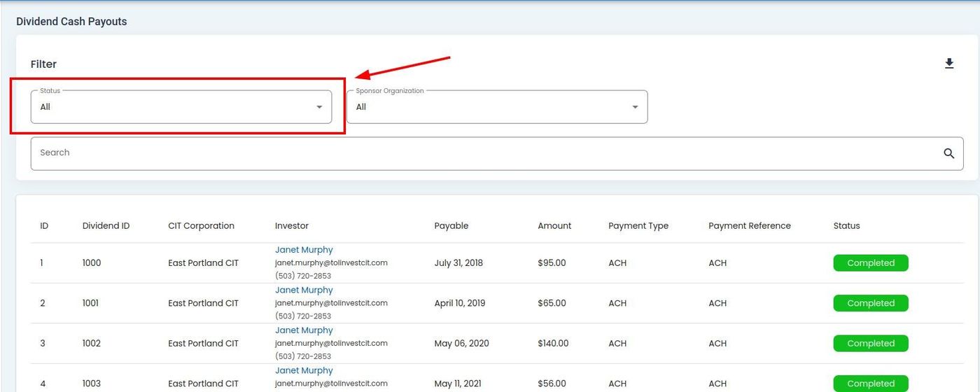
Task: Select Janet Murphy link in the 1003 row
Action: click(x=304, y=370)
